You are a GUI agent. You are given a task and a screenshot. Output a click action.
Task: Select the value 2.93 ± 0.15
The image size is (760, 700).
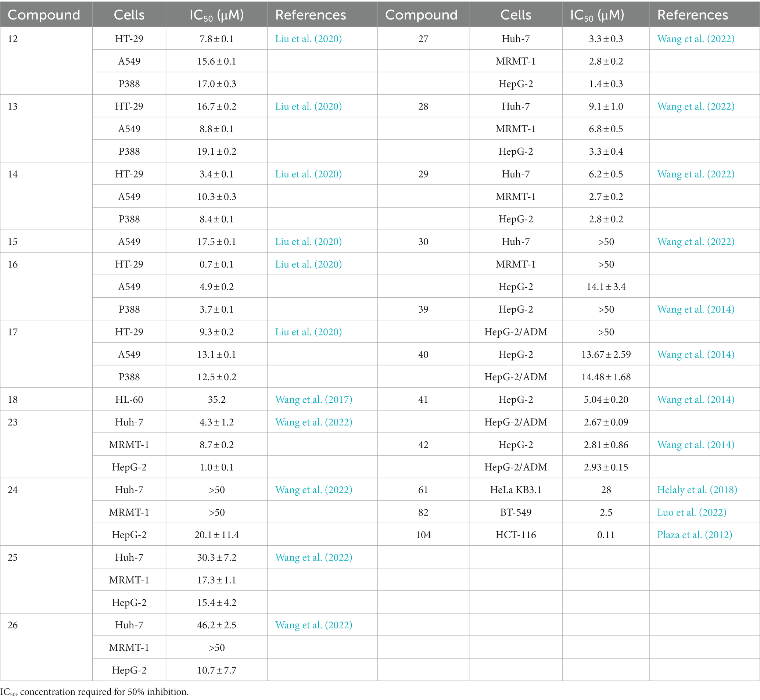point(606,467)
